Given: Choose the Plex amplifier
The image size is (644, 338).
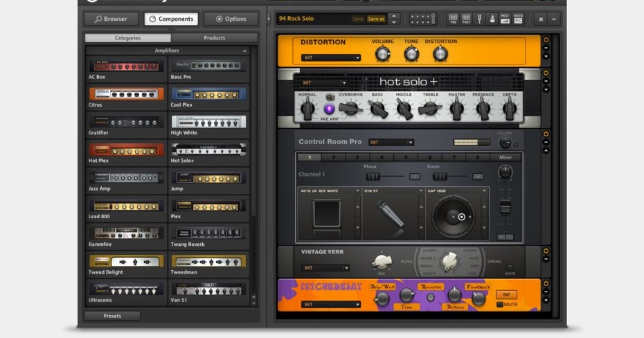Looking at the screenshot, I should [x=208, y=209].
